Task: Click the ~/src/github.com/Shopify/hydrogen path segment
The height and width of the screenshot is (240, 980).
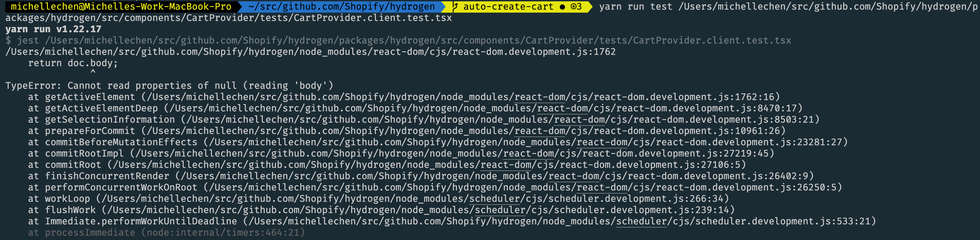Action: (x=342, y=6)
